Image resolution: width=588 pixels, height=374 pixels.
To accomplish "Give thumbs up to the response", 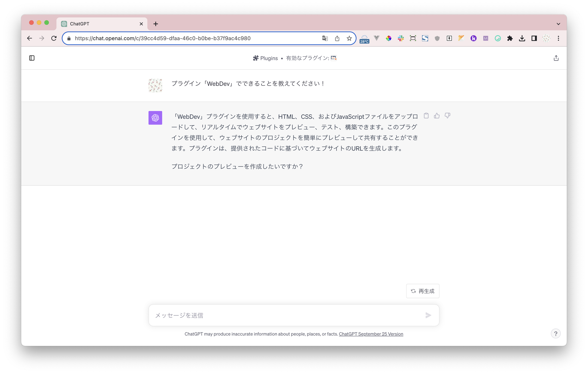I will coord(437,116).
